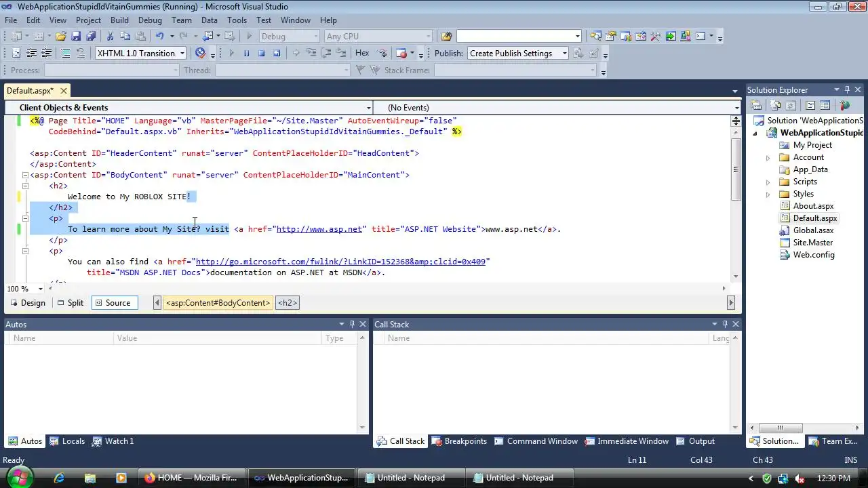The width and height of the screenshot is (868, 488).
Task: Switch to the Watch 1 tab
Action: [113, 441]
